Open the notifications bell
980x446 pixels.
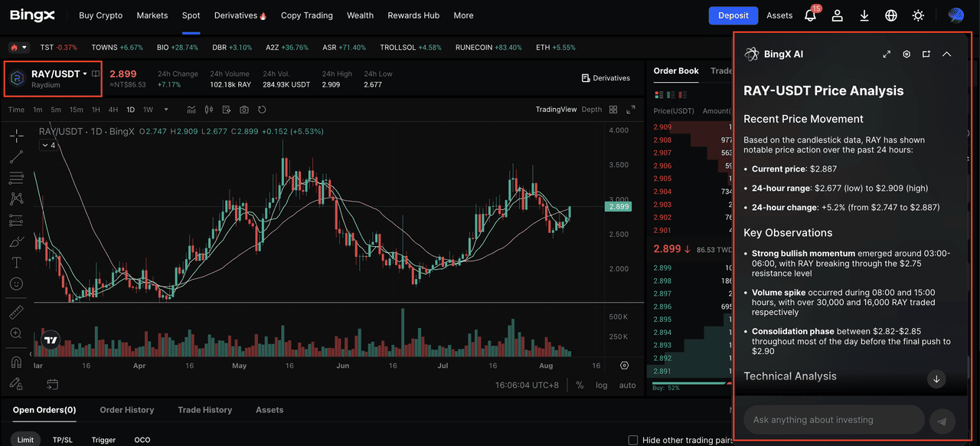(810, 15)
